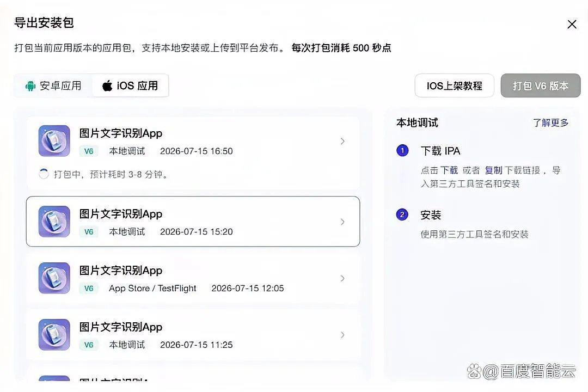Click the Apple logo icon
This screenshot has width=588, height=392.
tap(107, 85)
